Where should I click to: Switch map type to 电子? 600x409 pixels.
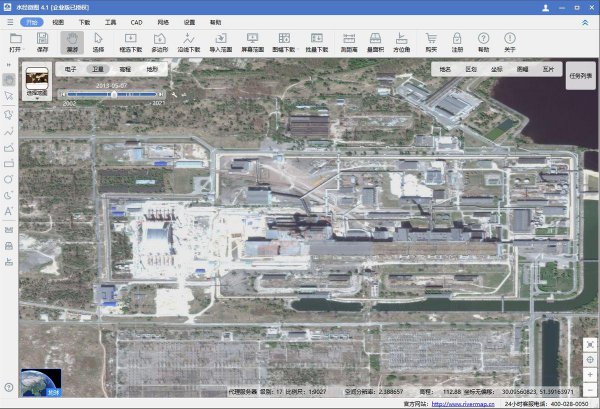click(x=70, y=70)
